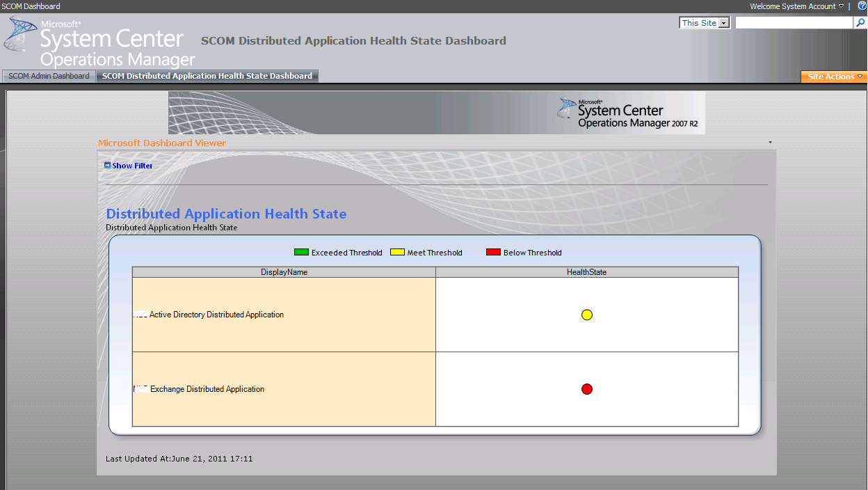Click the SCOM Dashboard link top left

[30, 6]
